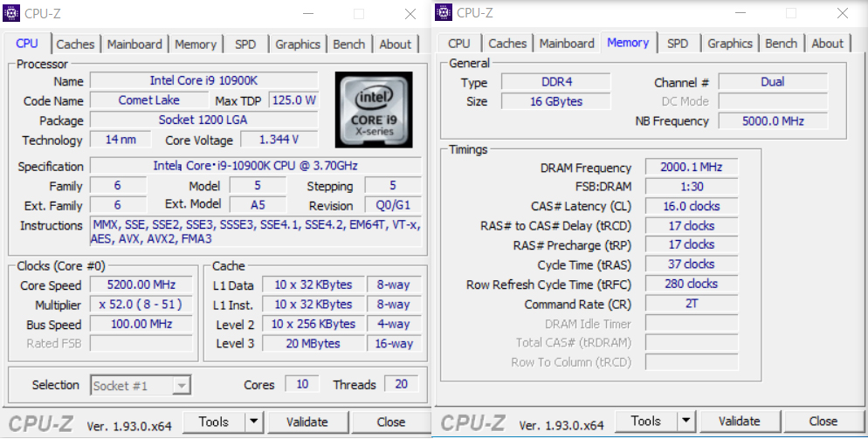Viewport: 868px width, 439px height.
Task: Click NB Frequency value 5000.0 MHz
Action: [773, 120]
